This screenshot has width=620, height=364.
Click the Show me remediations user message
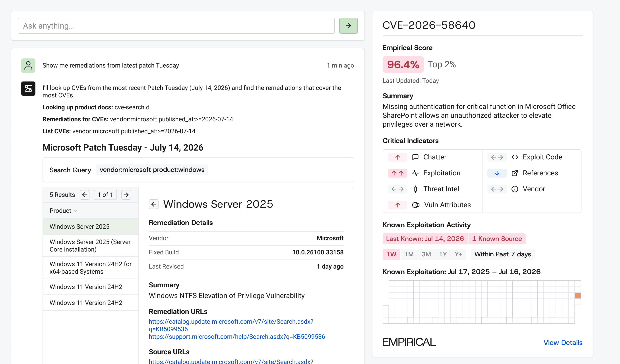[111, 65]
